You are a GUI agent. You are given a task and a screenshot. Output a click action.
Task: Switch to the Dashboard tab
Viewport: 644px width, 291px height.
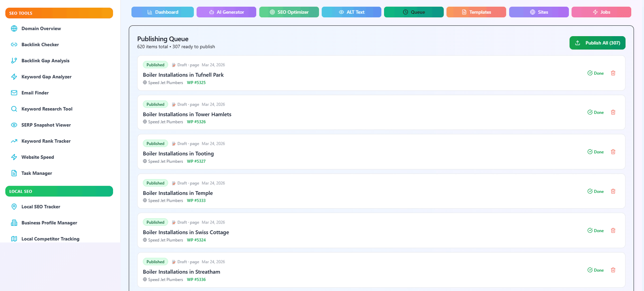click(x=163, y=12)
